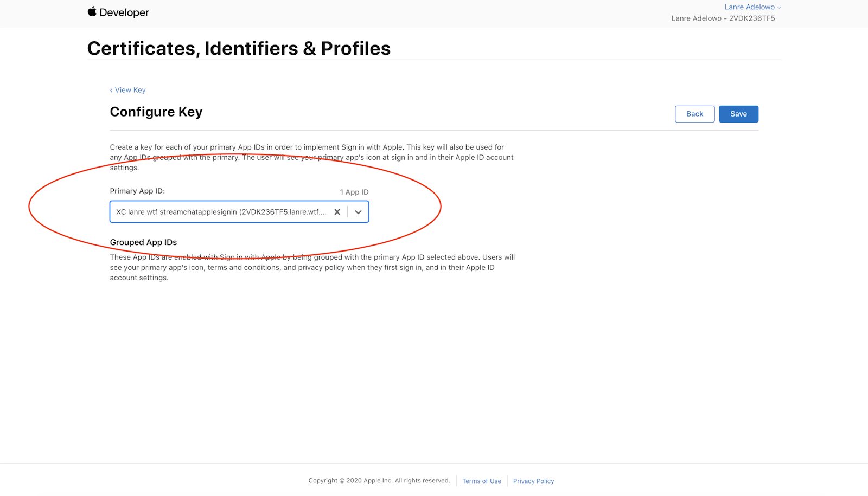The height and width of the screenshot is (496, 868).
Task: Save the key configuration
Action: (738, 114)
